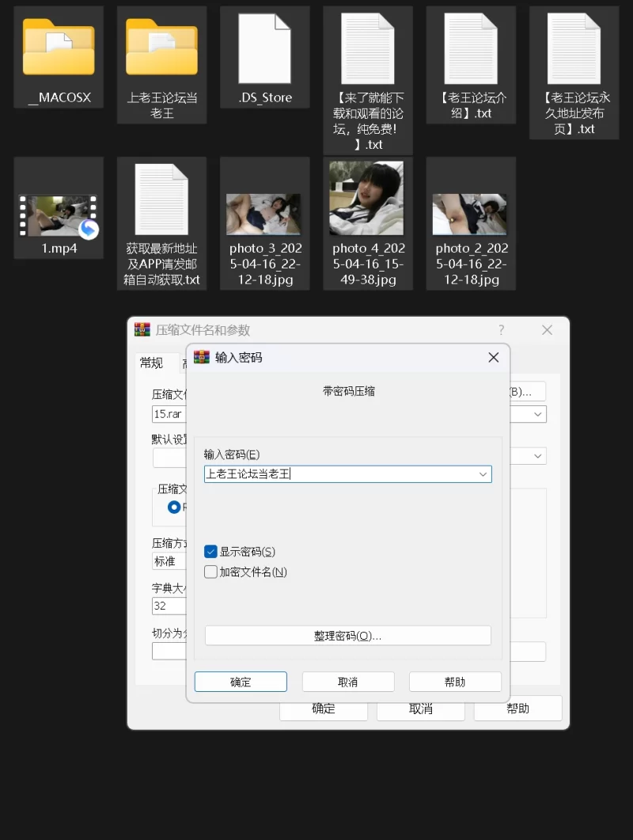Select the 【老王论坛介绍】.txt file

[x=471, y=65]
